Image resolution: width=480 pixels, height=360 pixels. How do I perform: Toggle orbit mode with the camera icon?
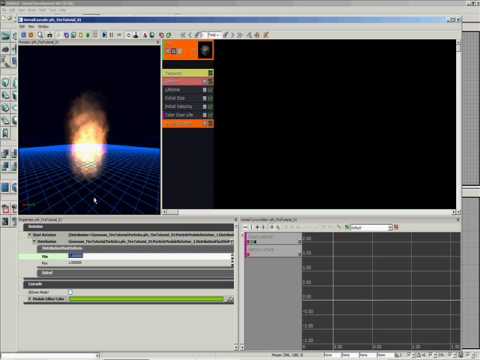pos(50,35)
